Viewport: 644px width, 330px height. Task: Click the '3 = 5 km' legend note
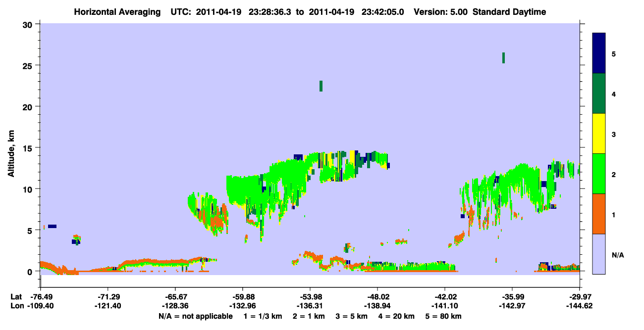pos(352,316)
